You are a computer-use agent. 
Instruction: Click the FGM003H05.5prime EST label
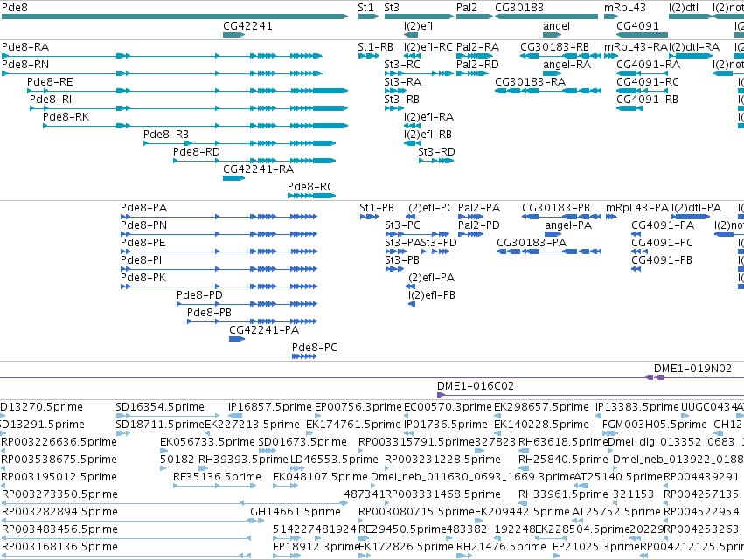click(x=655, y=425)
